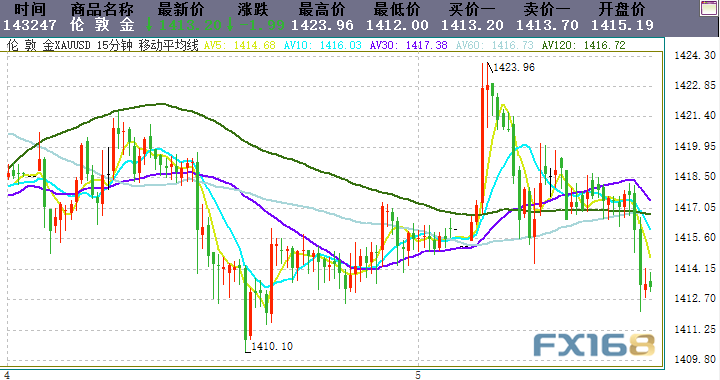Select date marker 5 on time axis
Viewport: 720px width, 380px height.
(418, 375)
